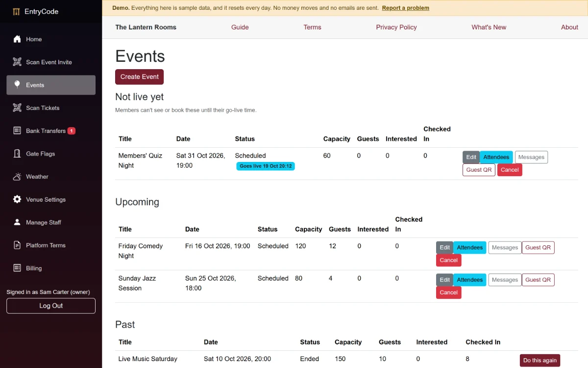Image resolution: width=588 pixels, height=368 pixels.
Task: Open Guest QR for Members' Quiz Night
Action: point(479,170)
